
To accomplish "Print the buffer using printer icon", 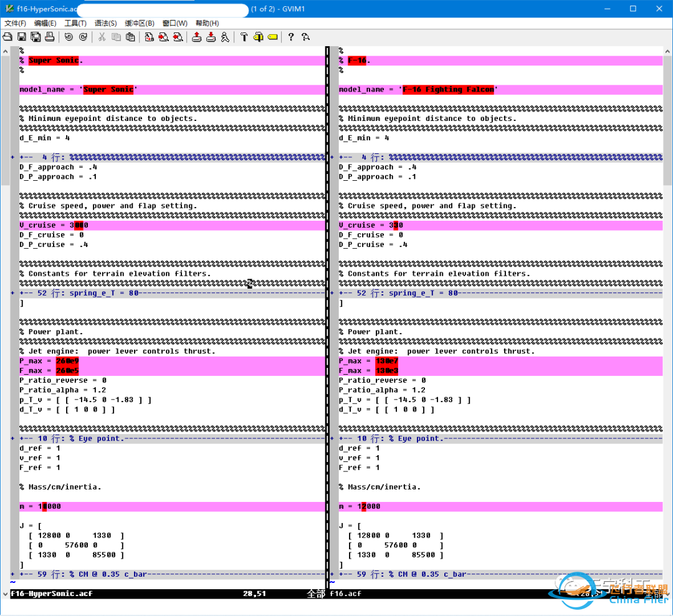I will click(x=50, y=37).
